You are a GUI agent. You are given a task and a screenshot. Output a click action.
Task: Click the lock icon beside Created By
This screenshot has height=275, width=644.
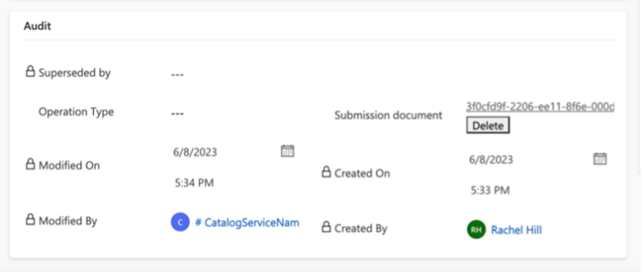(x=326, y=227)
